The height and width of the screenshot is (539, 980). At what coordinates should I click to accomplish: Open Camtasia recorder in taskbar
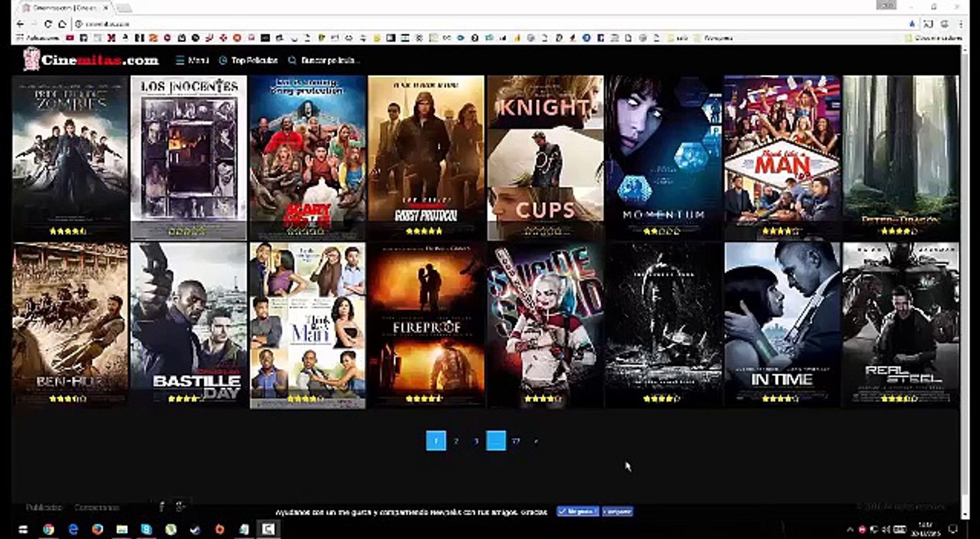click(268, 529)
